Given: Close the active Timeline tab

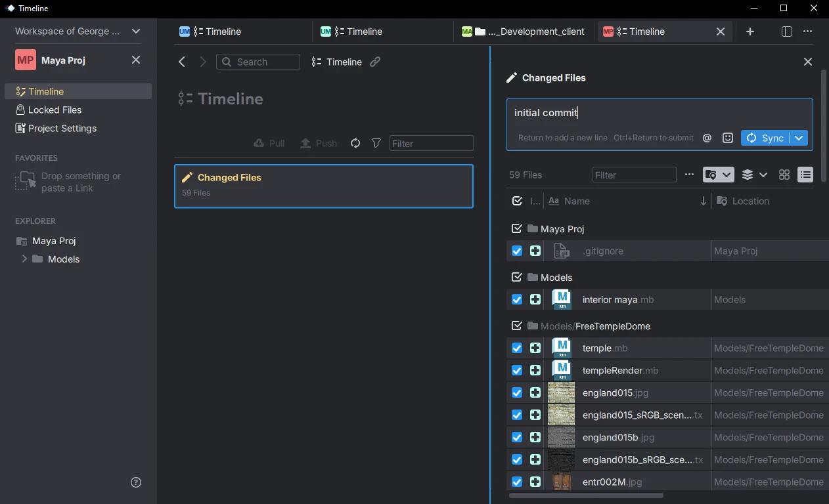Looking at the screenshot, I should [721, 31].
